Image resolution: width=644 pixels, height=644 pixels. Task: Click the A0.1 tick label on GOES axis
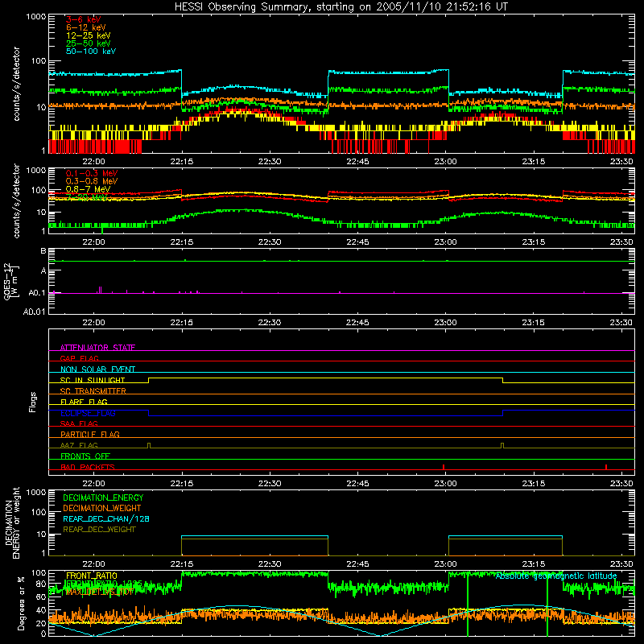[37, 293]
